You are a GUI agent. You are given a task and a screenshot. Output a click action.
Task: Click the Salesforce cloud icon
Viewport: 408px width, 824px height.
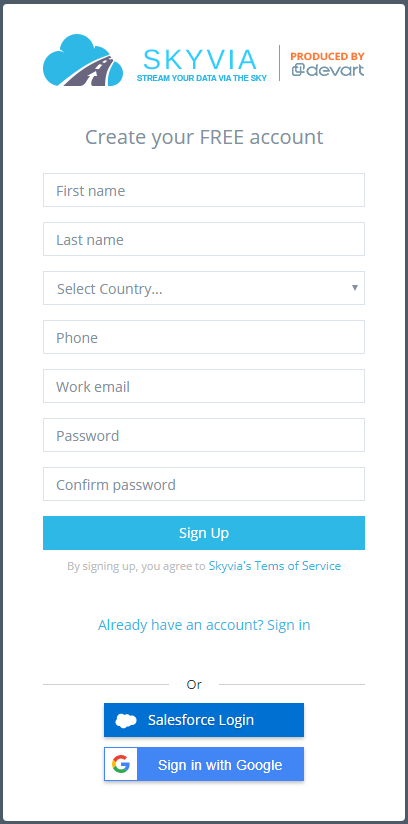click(126, 720)
